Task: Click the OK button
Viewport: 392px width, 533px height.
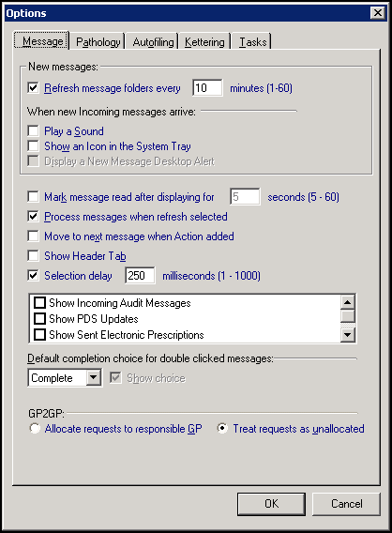Action: 271,504
